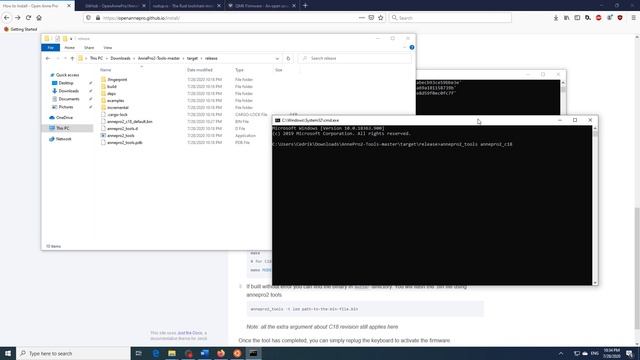Open Share ribbon tab in Explorer
The height and width of the screenshot is (360, 640).
(89, 48)
